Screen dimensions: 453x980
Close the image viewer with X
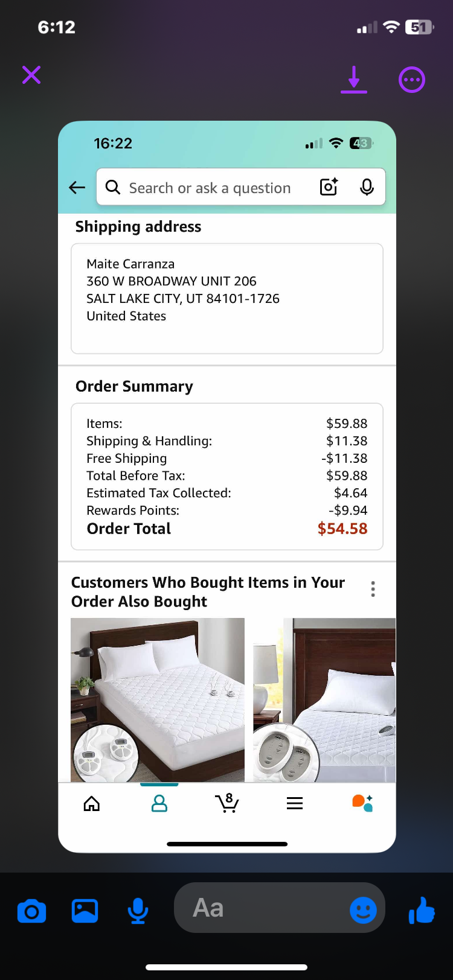pyautogui.click(x=31, y=75)
